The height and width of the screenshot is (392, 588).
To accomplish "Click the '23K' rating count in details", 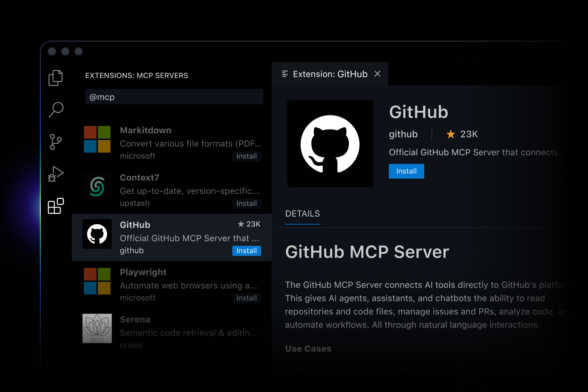I will point(469,134).
